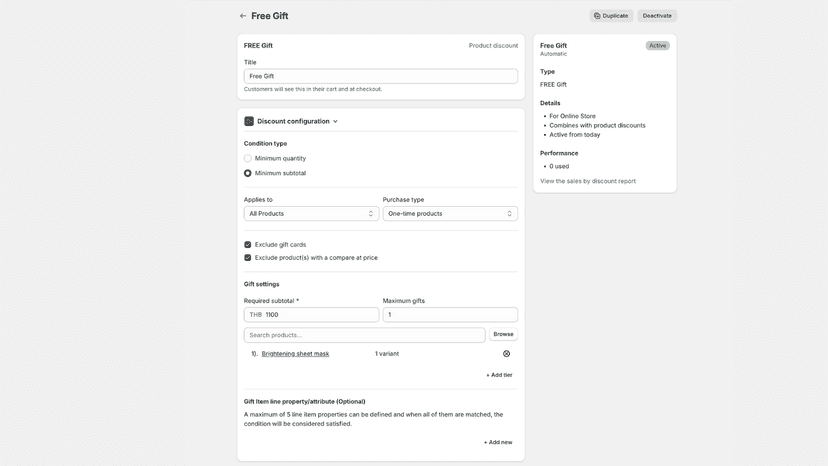Open the Purchase type dropdown
The width and height of the screenshot is (828, 466).
click(x=450, y=213)
